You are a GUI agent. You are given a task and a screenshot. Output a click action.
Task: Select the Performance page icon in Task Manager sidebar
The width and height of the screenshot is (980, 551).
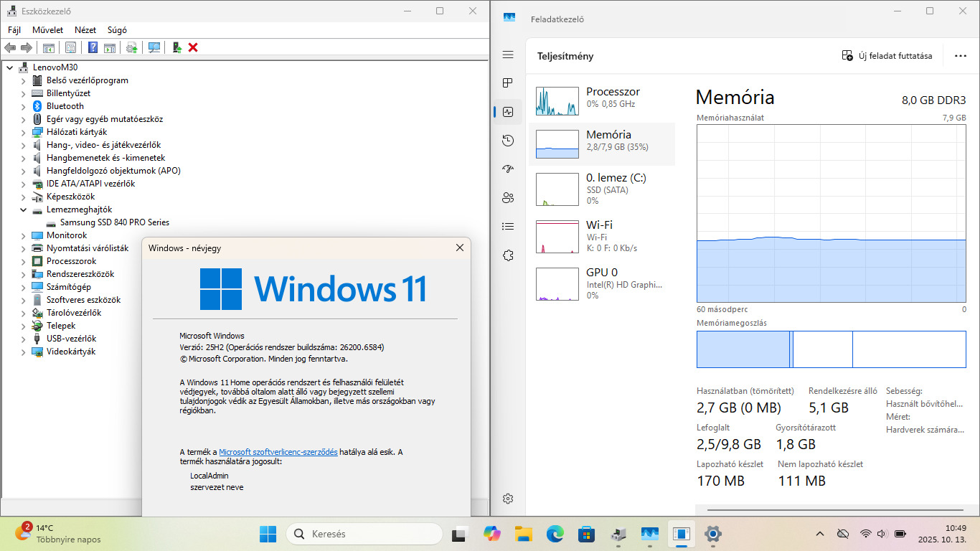508,112
